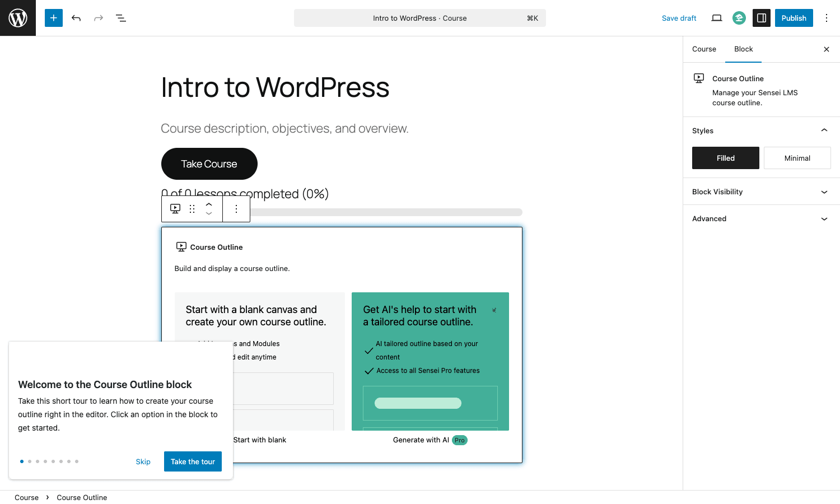Click the Take the tour button
This screenshot has width=840, height=504.
193,461
